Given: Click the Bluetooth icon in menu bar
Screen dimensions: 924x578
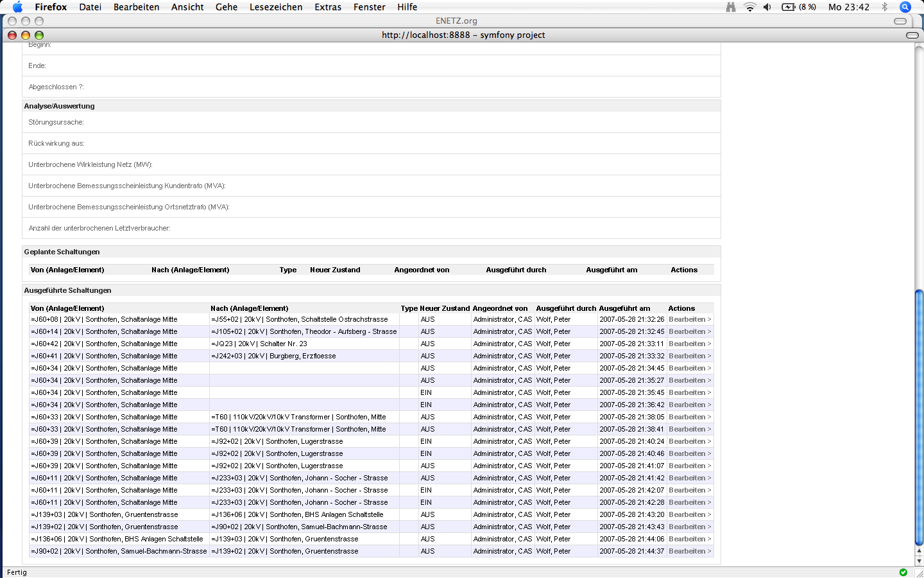Looking at the screenshot, I should click(x=884, y=7).
